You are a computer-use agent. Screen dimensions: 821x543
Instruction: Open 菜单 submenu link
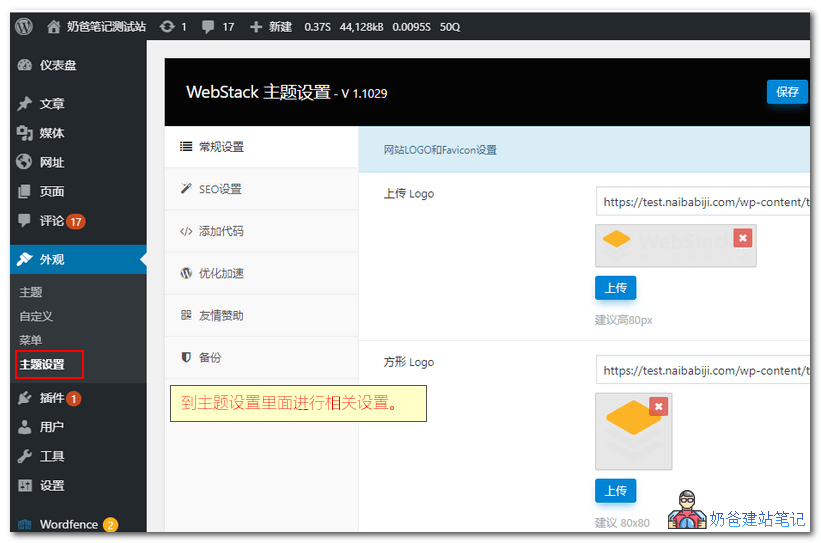[x=31, y=340]
